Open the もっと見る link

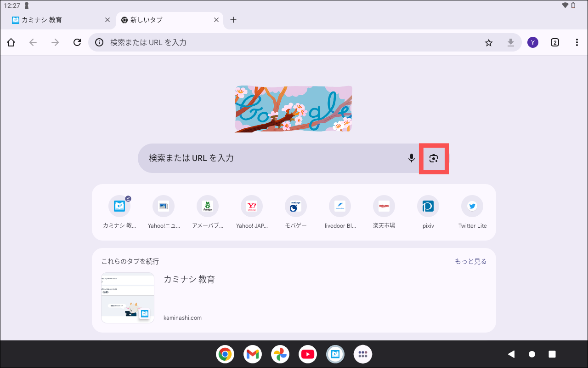tap(470, 261)
